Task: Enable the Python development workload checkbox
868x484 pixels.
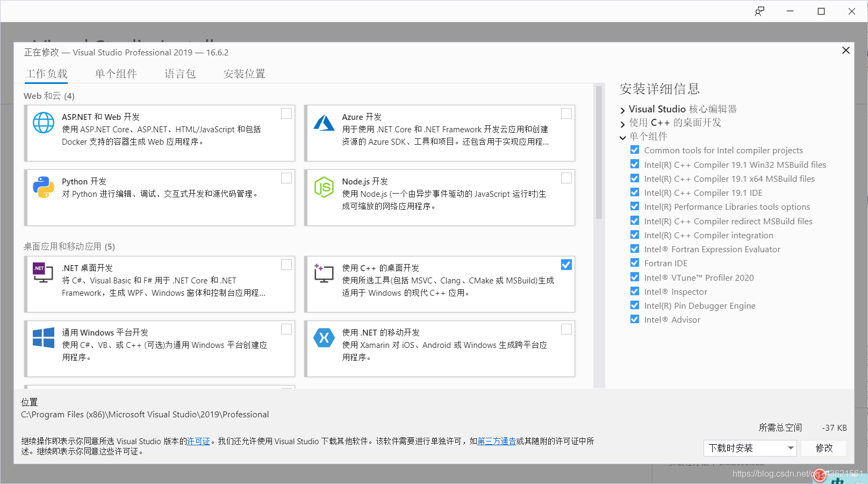Action: 286,178
